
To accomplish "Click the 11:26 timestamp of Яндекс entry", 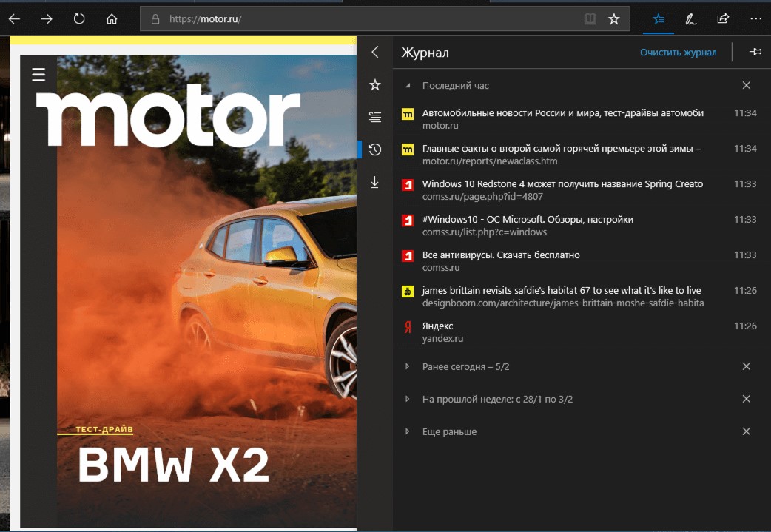I will click(745, 326).
